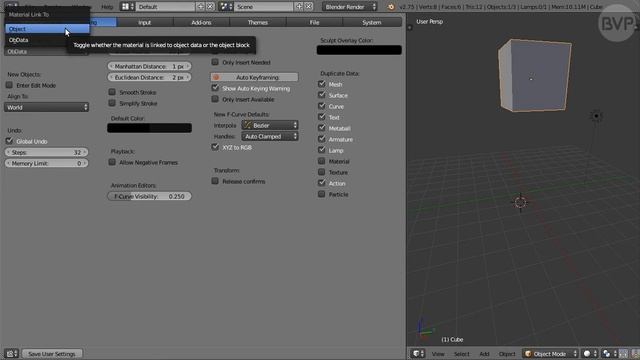Toggle the Auto Keyframing button
640x360 pixels.
point(254,77)
